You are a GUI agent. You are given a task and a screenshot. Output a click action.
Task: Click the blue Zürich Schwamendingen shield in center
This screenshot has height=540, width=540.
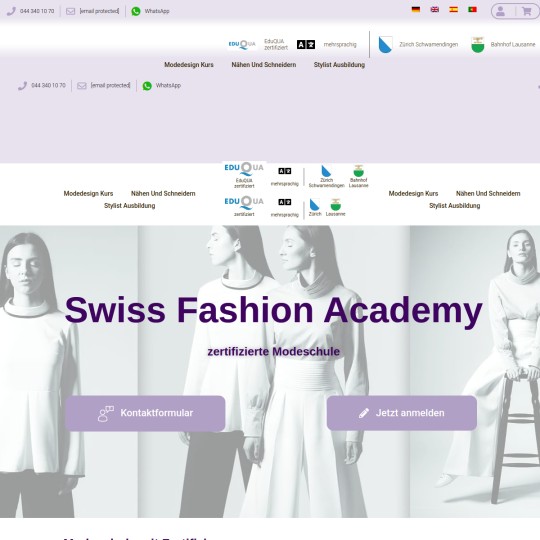326,171
